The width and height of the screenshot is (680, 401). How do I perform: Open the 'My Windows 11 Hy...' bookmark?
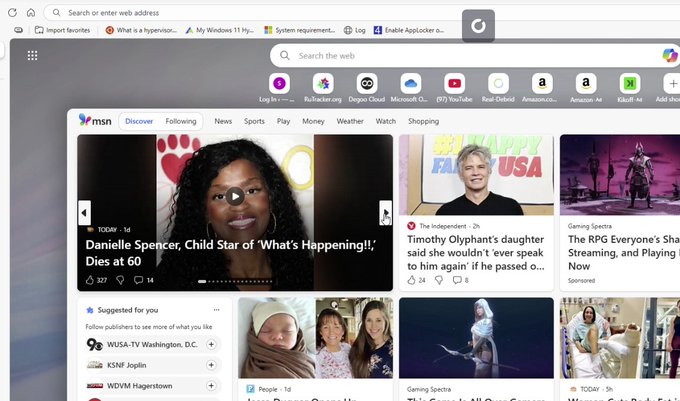pos(219,30)
